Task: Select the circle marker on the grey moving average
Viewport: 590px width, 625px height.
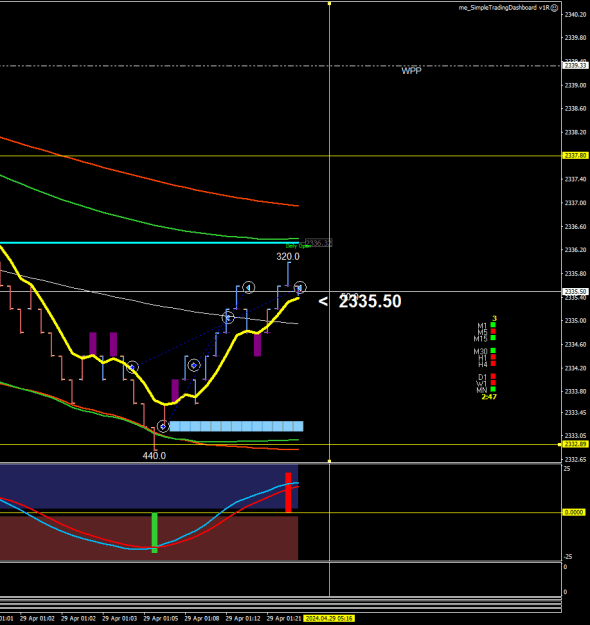Action: pyautogui.click(x=228, y=318)
